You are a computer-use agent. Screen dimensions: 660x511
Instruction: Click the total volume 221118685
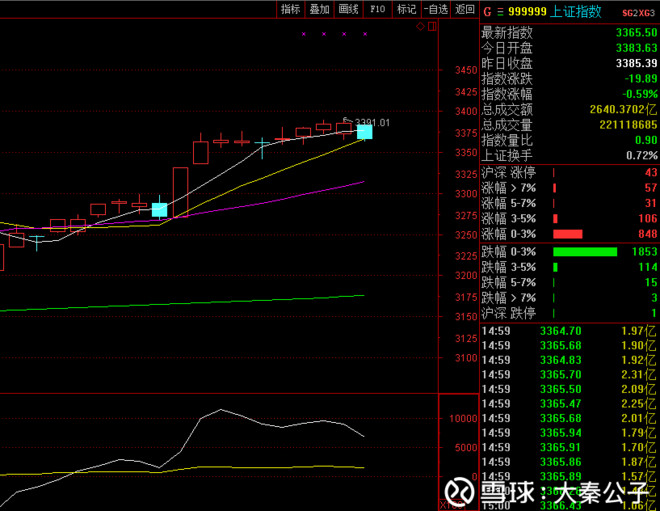click(x=628, y=125)
